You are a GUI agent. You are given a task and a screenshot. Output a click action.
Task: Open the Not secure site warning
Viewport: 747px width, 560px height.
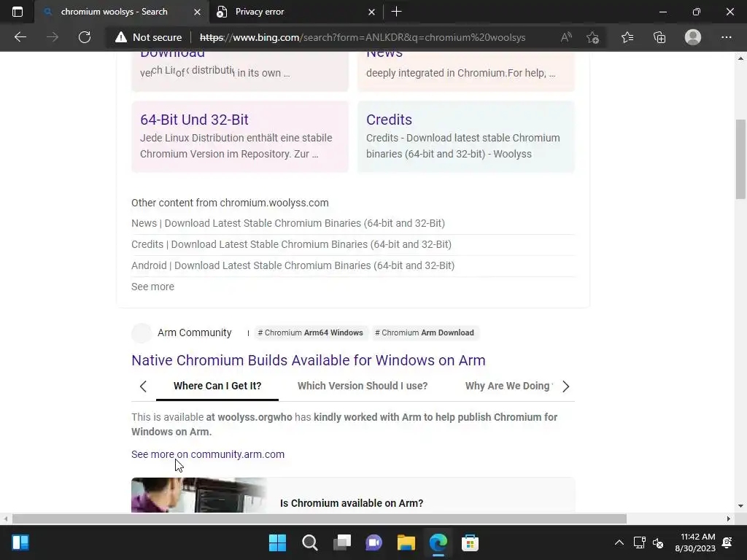pos(148,37)
